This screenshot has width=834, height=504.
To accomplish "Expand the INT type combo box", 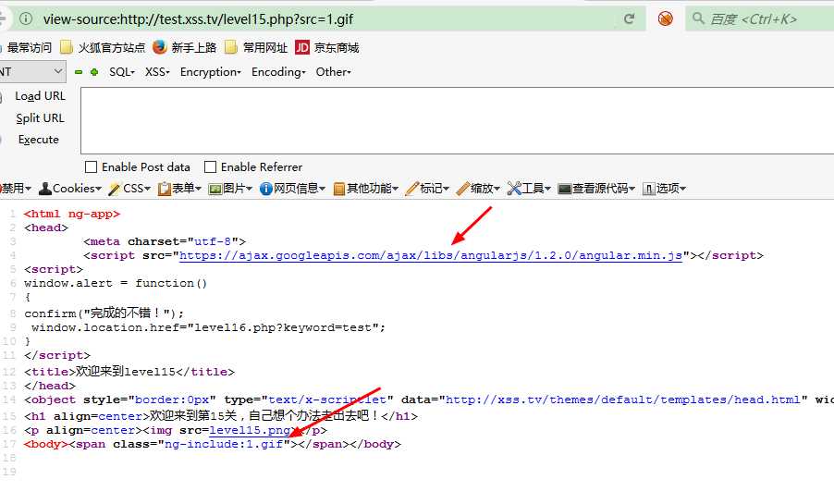I will point(32,72).
